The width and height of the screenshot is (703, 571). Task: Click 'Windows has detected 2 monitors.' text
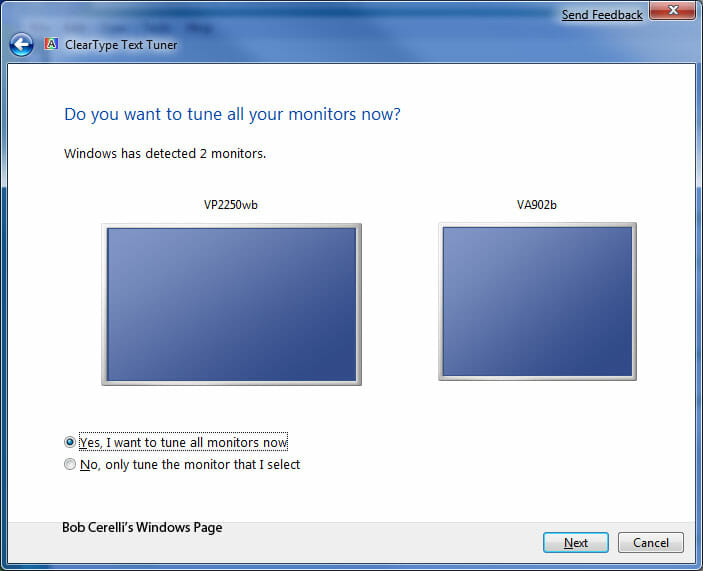[165, 154]
